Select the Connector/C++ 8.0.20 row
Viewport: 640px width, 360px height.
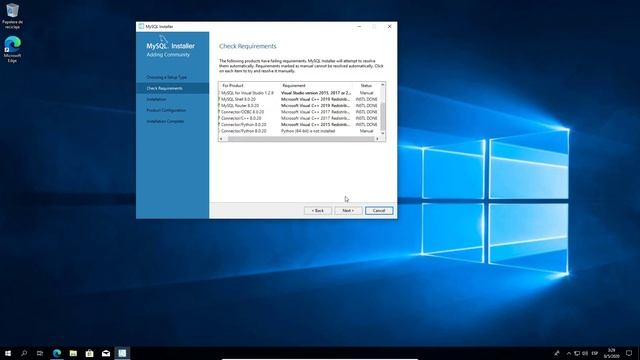pos(299,118)
